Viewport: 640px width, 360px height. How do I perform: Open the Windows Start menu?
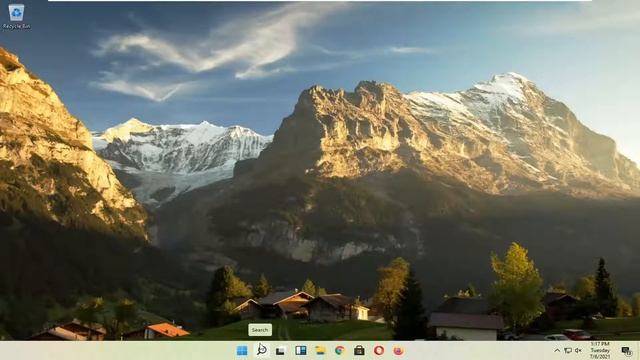242,351
